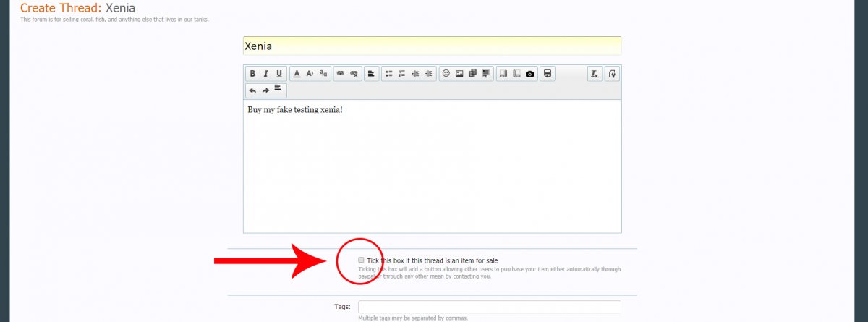Image resolution: width=868 pixels, height=322 pixels.
Task: Undo the last edit
Action: point(252,90)
